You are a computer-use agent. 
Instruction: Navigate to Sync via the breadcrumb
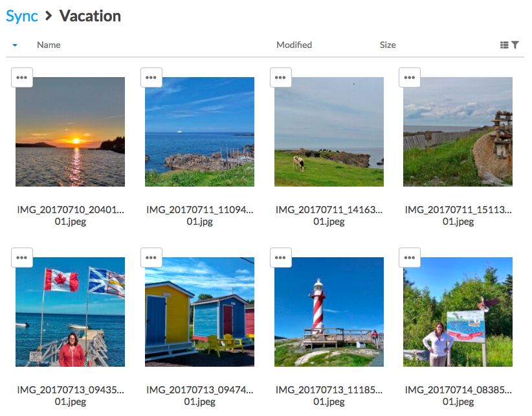(x=21, y=16)
